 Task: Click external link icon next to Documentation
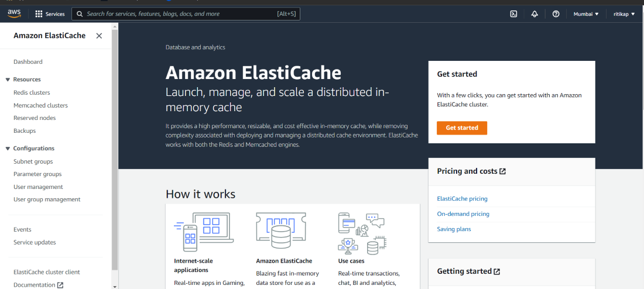pyautogui.click(x=60, y=285)
